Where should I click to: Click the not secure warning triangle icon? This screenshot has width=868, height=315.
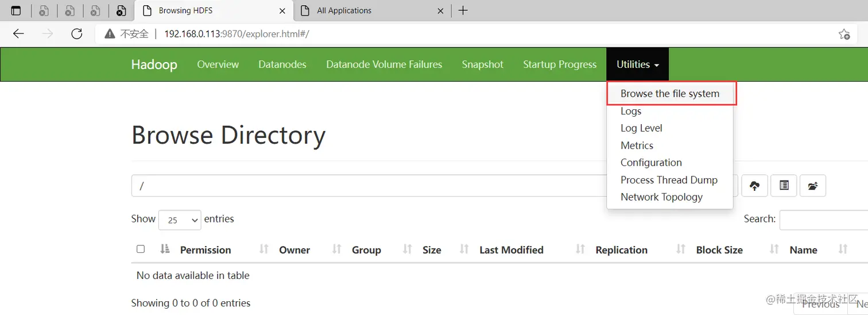pyautogui.click(x=110, y=34)
